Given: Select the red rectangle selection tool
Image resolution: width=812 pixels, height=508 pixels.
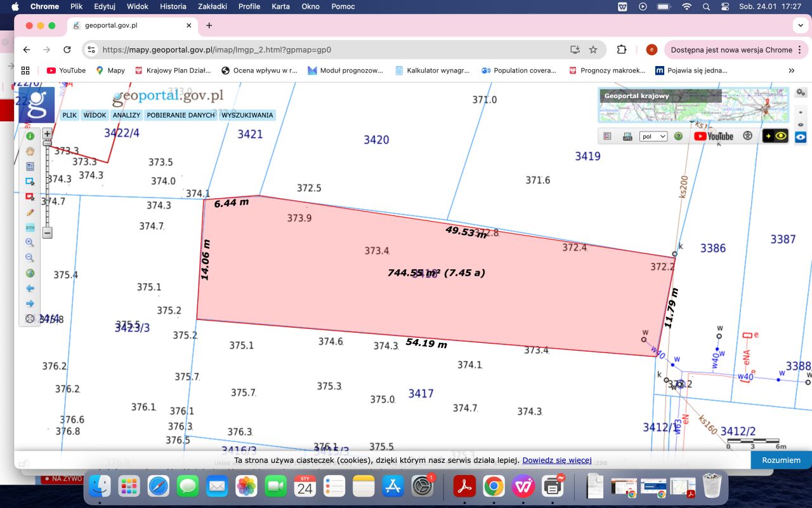Looking at the screenshot, I should [30, 197].
